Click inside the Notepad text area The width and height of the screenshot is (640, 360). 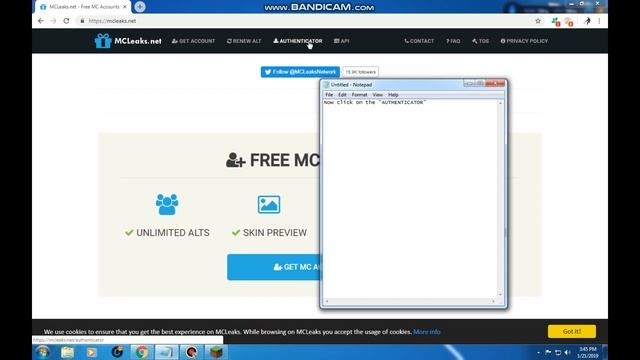tap(410, 200)
